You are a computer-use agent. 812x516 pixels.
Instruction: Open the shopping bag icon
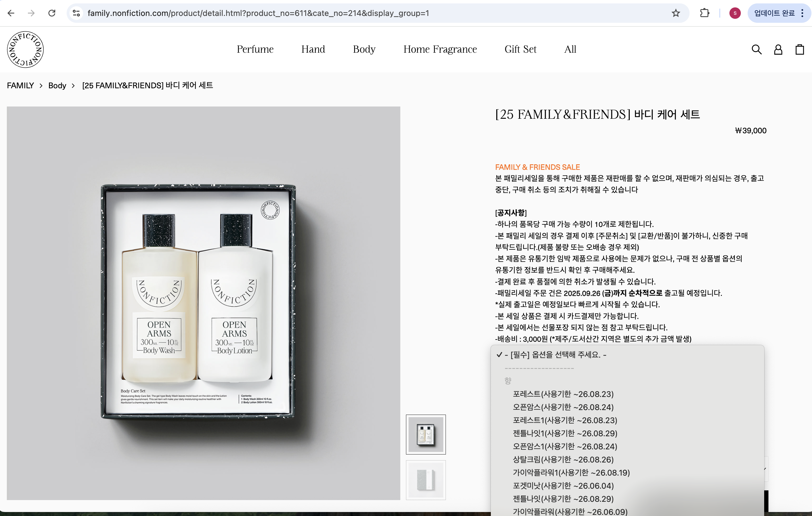pos(799,50)
